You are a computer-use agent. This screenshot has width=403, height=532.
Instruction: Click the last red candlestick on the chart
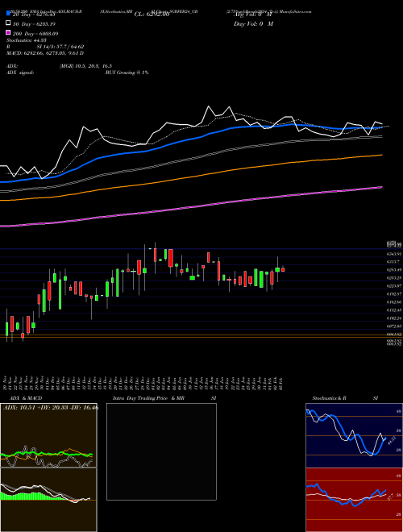(283, 270)
